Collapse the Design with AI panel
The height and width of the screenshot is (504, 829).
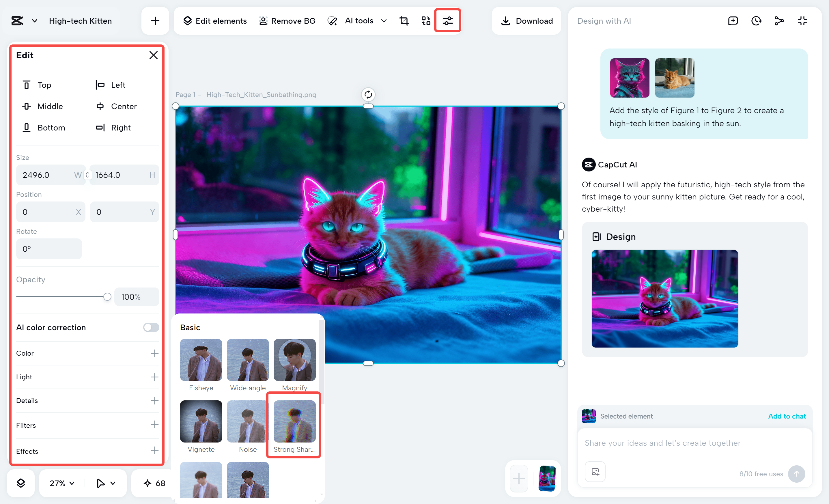pyautogui.click(x=802, y=20)
